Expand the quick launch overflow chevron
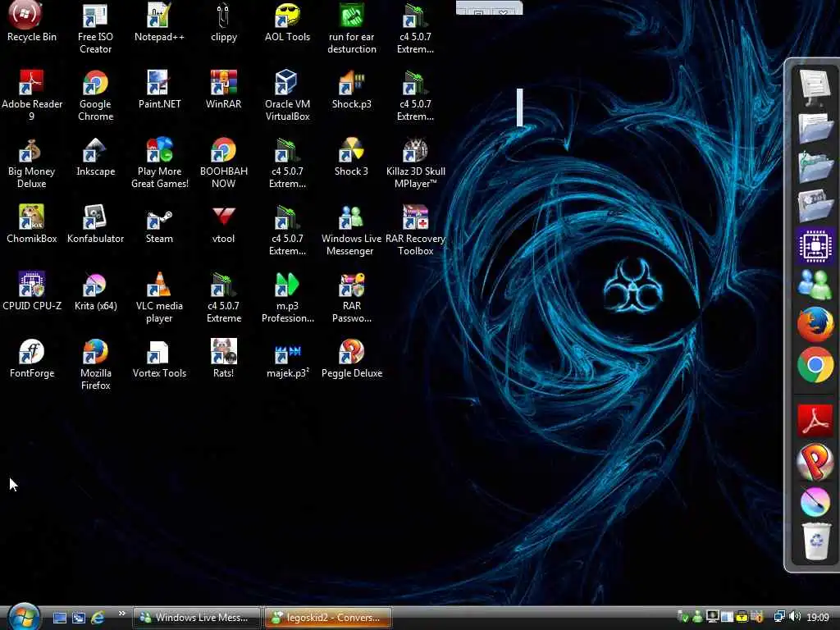This screenshot has width=840, height=630. click(x=121, y=614)
